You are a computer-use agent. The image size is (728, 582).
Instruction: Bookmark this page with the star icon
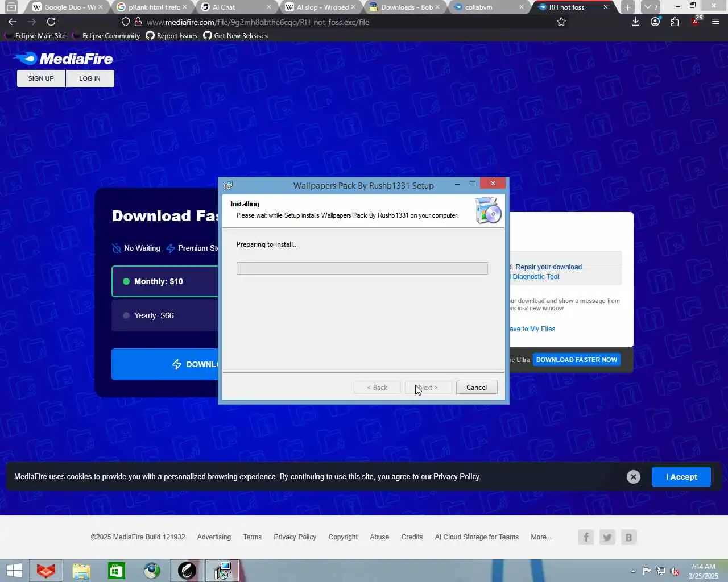(561, 22)
